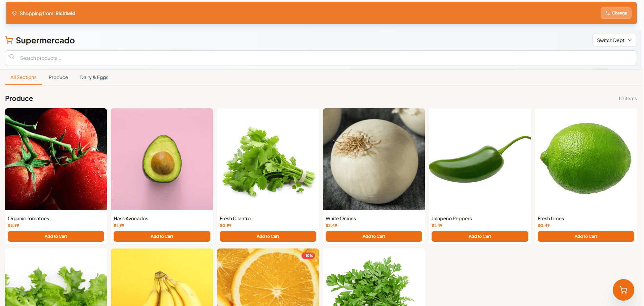The height and width of the screenshot is (306, 644).
Task: Click the location pin icon in banner
Action: pyautogui.click(x=14, y=13)
